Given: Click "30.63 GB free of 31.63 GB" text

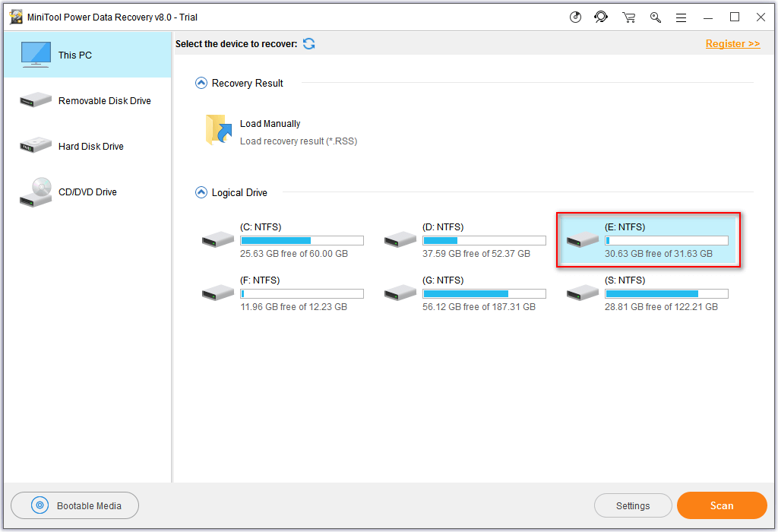Looking at the screenshot, I should tap(659, 254).
